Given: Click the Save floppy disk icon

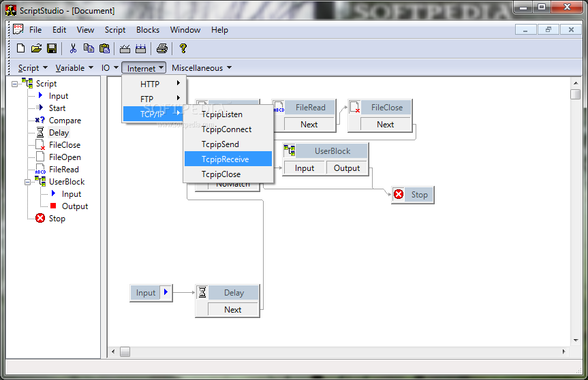Looking at the screenshot, I should (52, 48).
